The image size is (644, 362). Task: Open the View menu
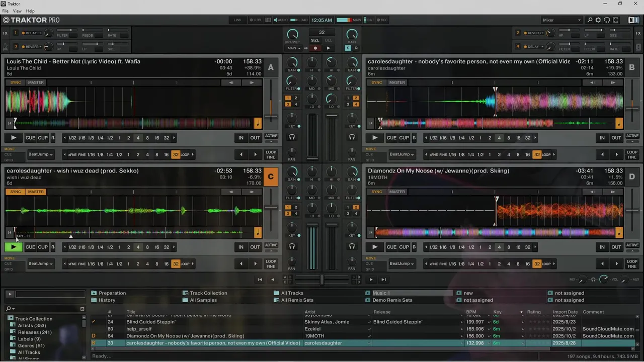click(17, 11)
